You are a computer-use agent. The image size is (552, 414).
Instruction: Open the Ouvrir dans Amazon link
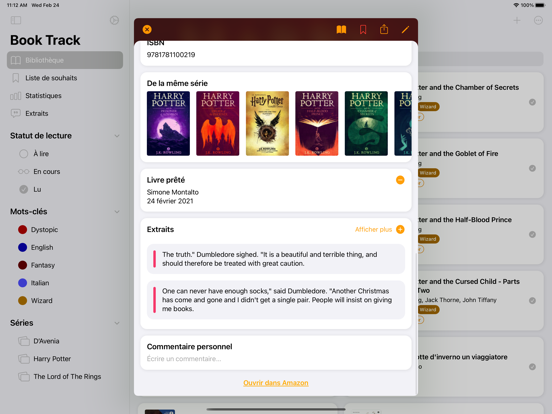[x=276, y=383]
